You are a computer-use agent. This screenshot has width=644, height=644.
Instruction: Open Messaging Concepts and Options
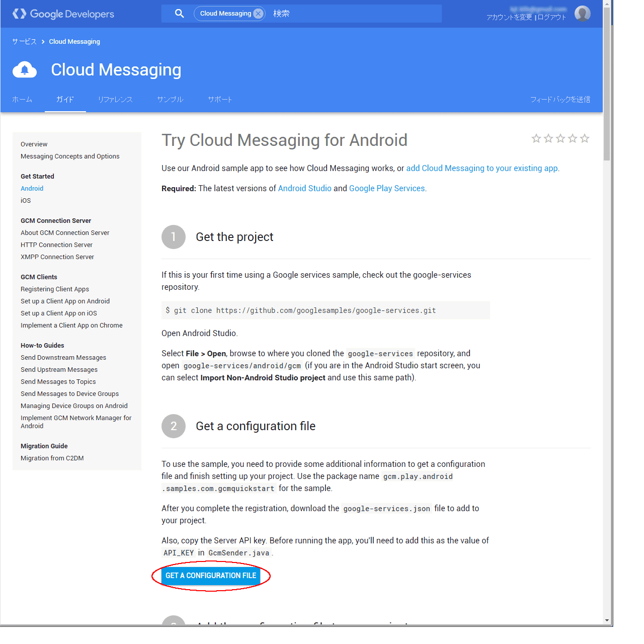coord(70,156)
